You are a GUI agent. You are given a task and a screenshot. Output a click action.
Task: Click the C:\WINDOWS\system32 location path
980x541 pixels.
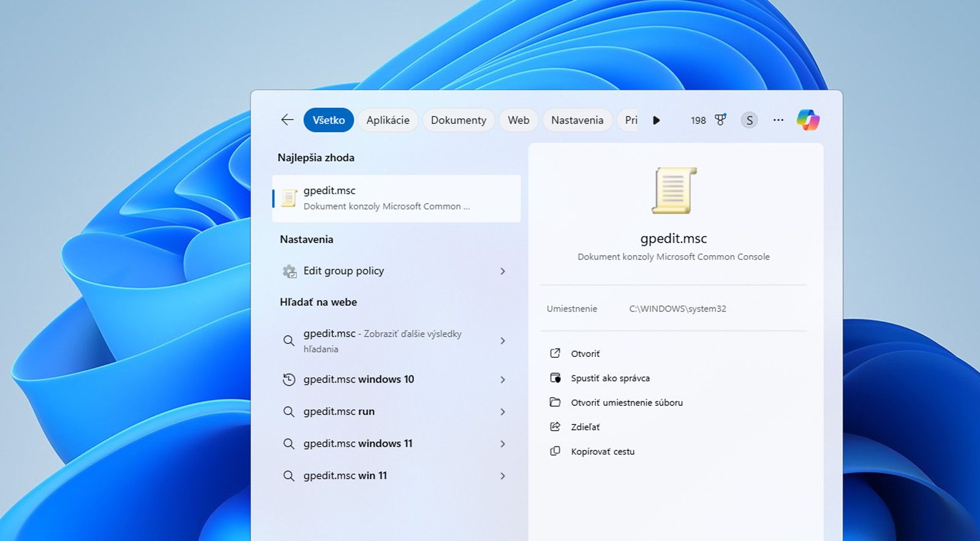677,308
